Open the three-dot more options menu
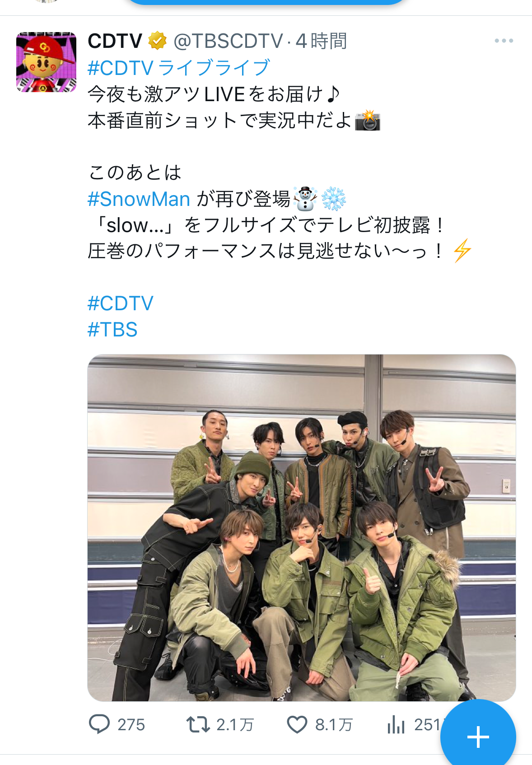The width and height of the screenshot is (532, 765). [x=504, y=41]
